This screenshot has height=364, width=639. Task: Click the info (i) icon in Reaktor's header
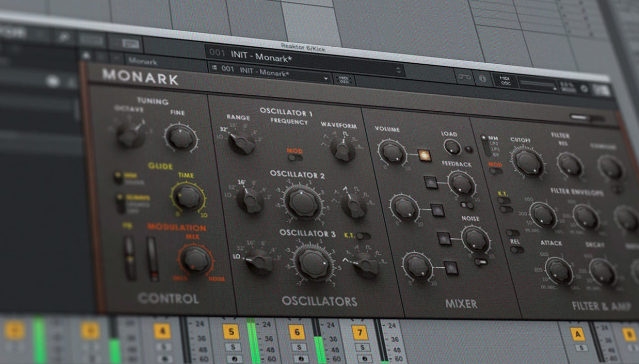point(482,78)
